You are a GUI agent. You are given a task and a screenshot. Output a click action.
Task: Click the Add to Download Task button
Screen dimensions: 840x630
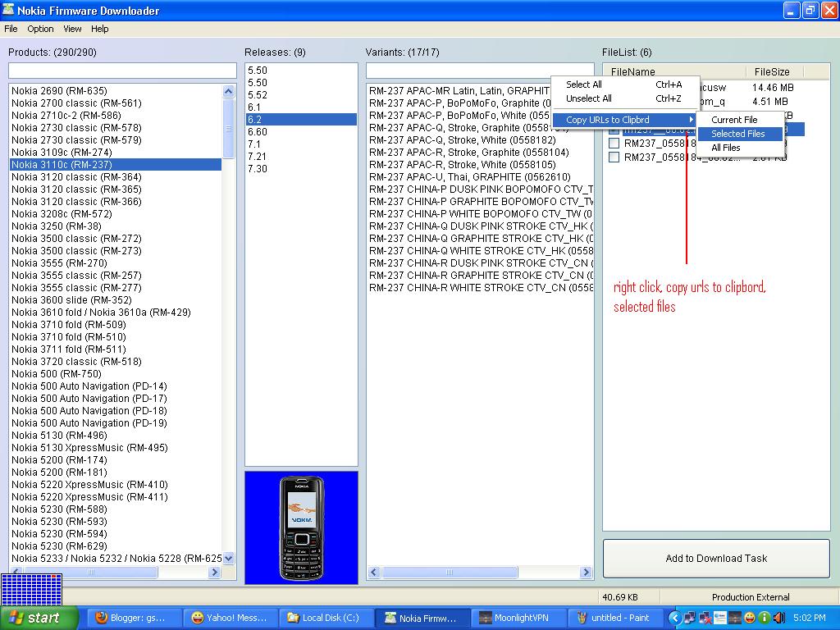point(716,558)
